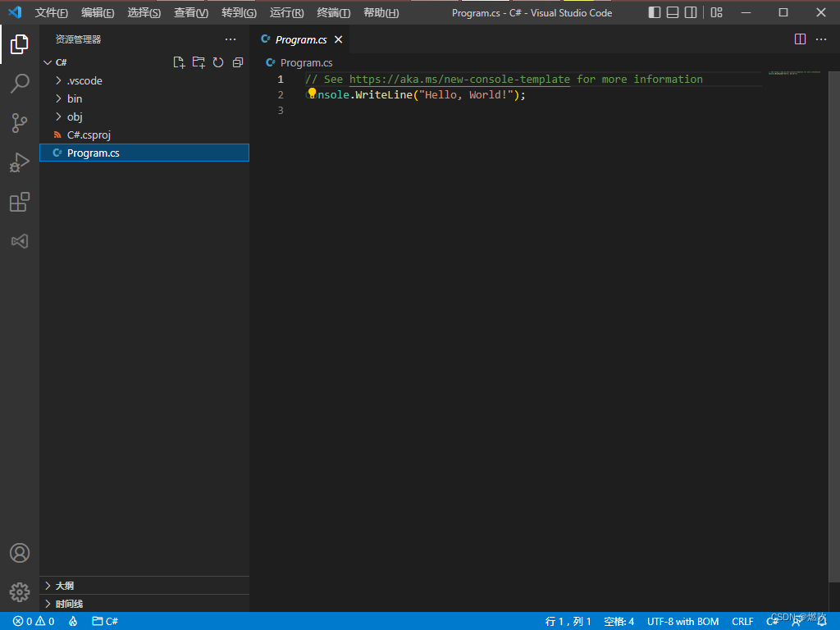Viewport: 840px width, 630px height.
Task: Open C#.csproj file in Explorer
Action: [x=144, y=135]
